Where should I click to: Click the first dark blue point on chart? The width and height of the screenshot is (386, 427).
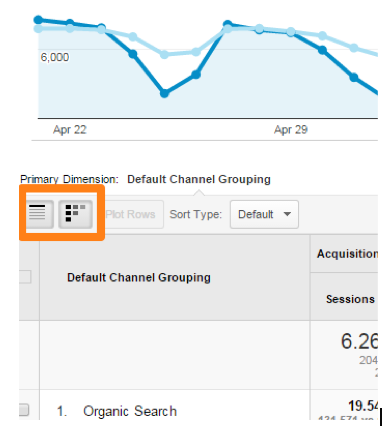39,20
